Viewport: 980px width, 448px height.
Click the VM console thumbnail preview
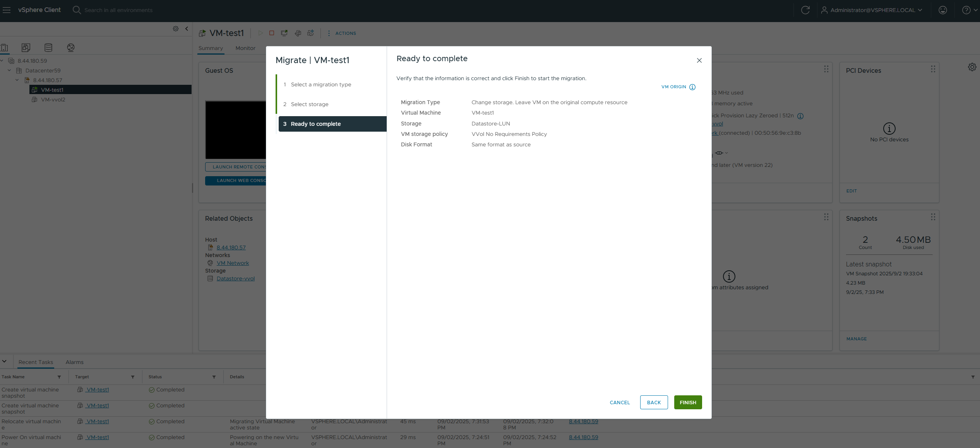pyautogui.click(x=236, y=130)
